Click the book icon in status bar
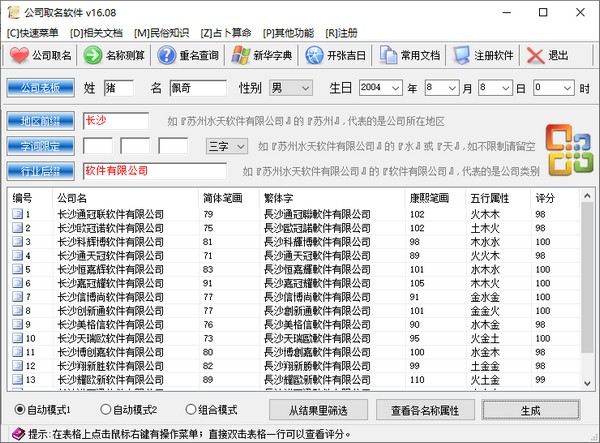The image size is (600, 443). pyautogui.click(x=18, y=434)
